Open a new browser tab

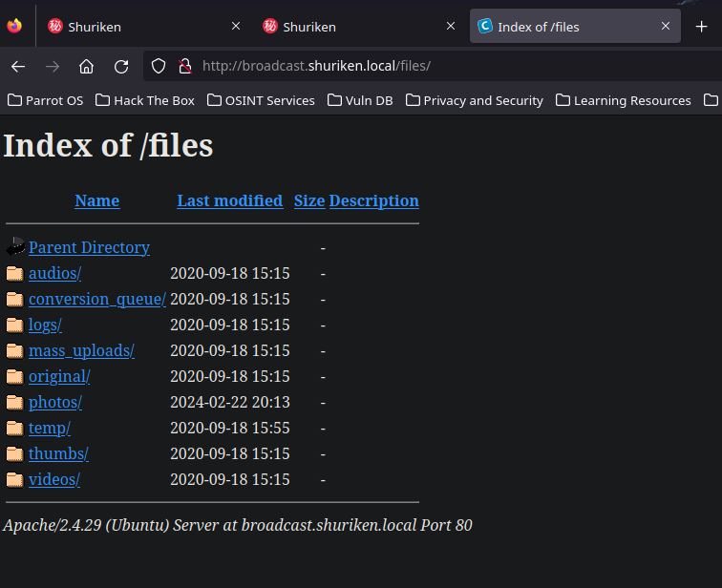coord(701,27)
